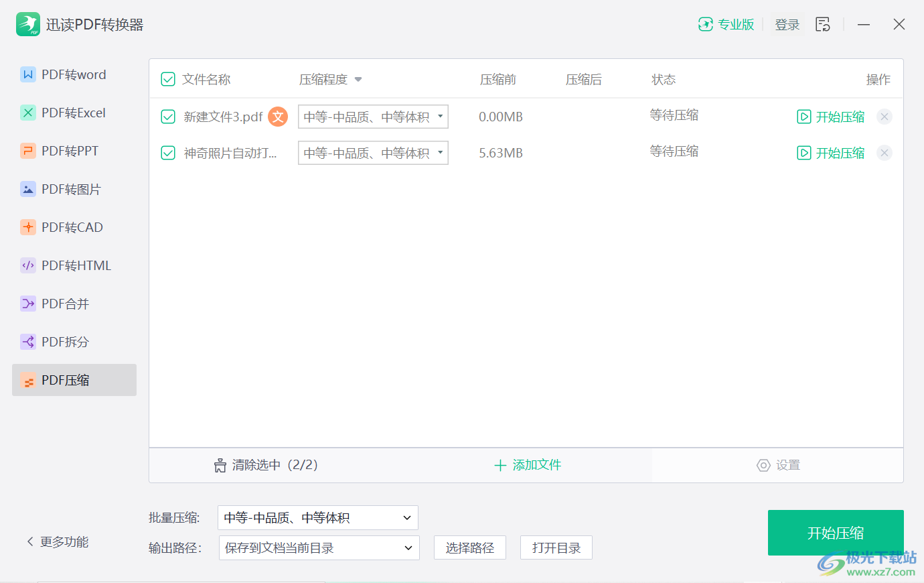Click the file name 新建文件3.pdf
This screenshot has height=583, width=924.
pyautogui.click(x=224, y=117)
